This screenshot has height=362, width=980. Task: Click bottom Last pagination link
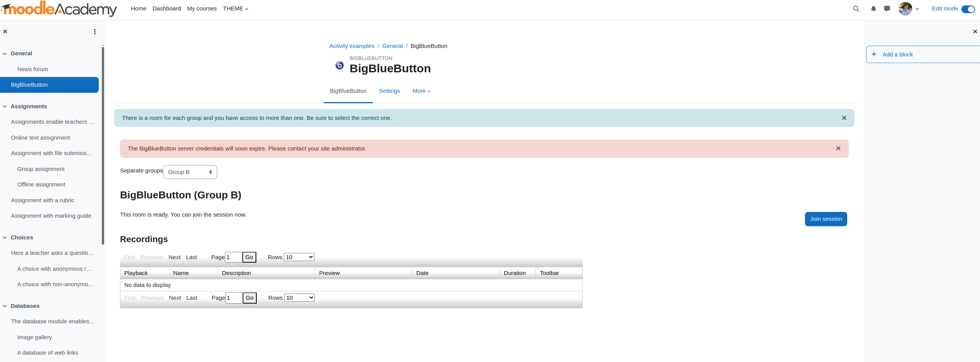pyautogui.click(x=192, y=298)
